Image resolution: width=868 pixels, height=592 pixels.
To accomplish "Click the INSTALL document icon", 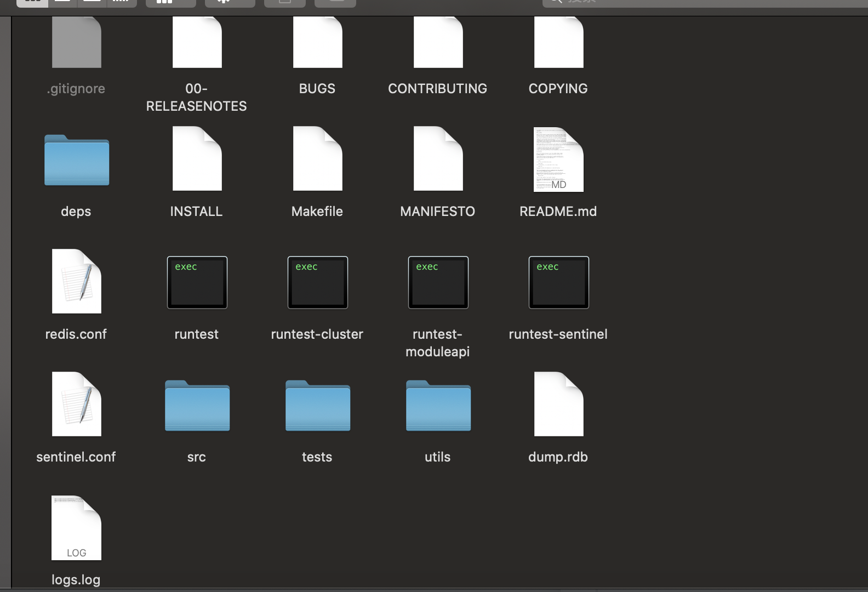I will point(197,158).
